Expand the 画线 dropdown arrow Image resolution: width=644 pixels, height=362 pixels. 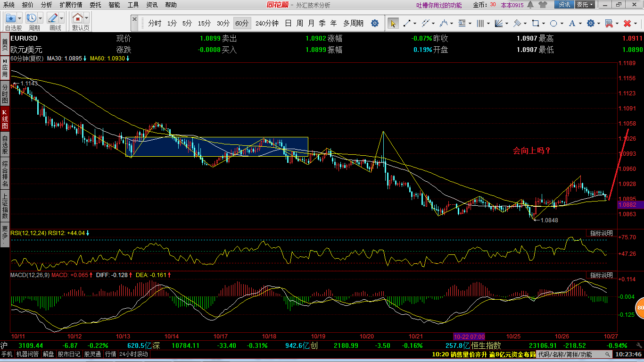tap(61, 18)
